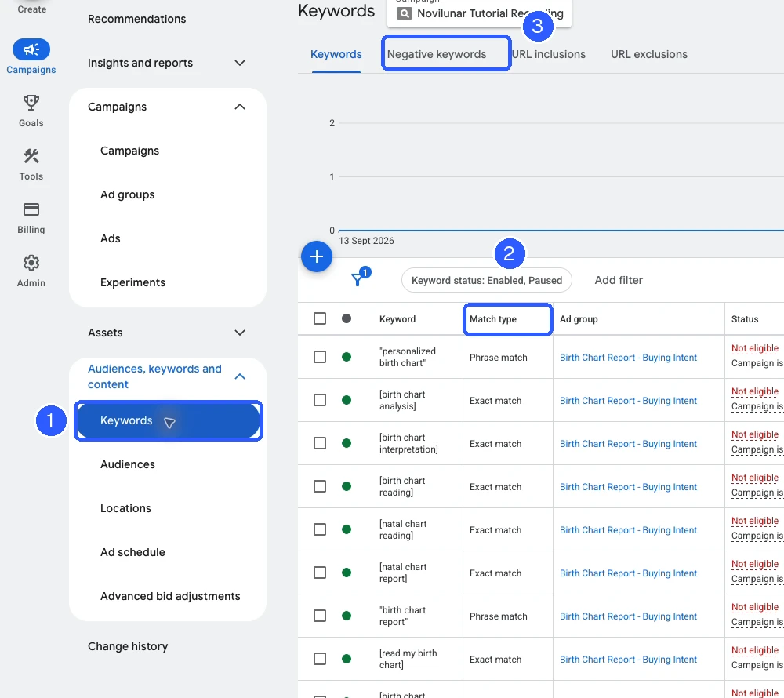The width and height of the screenshot is (784, 698).
Task: Tick checkbox for "birth chart report" row
Action: [320, 616]
